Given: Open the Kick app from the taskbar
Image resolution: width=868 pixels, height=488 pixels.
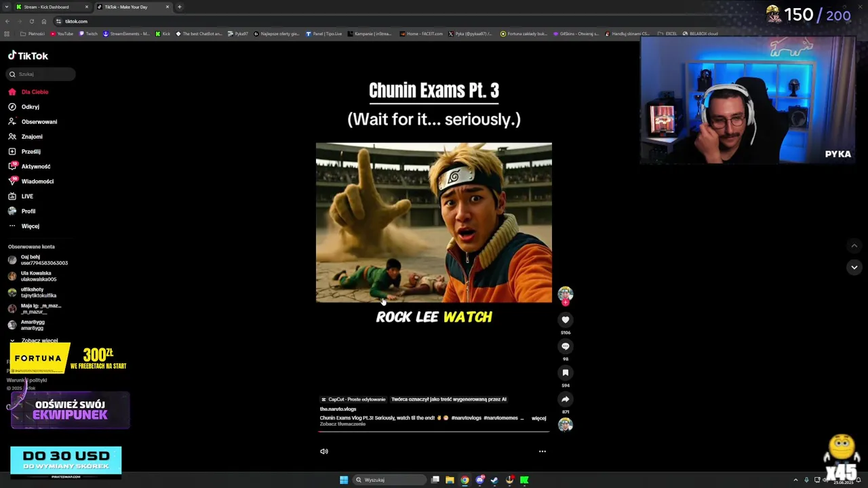Looking at the screenshot, I should coord(524,480).
